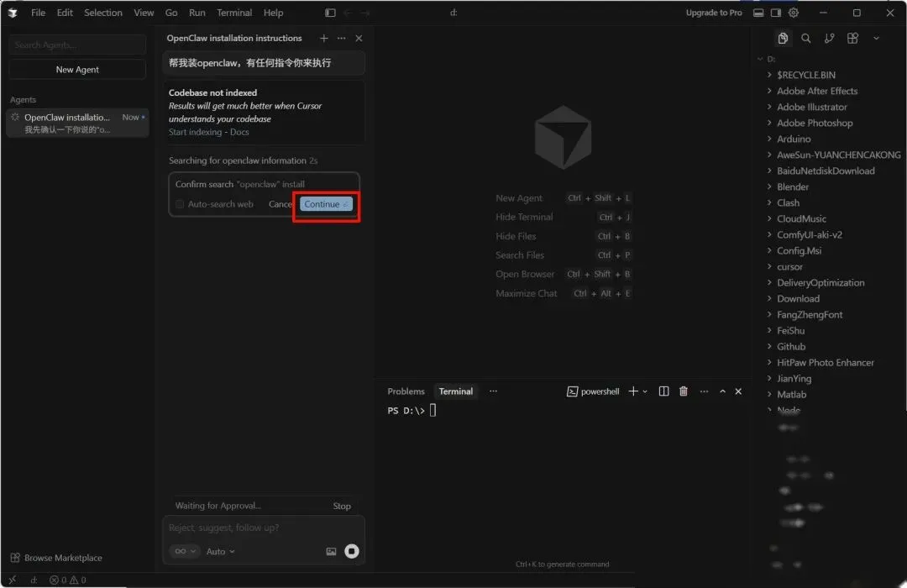The height and width of the screenshot is (588, 907).
Task: Click Continue to confirm search
Action: [326, 204]
